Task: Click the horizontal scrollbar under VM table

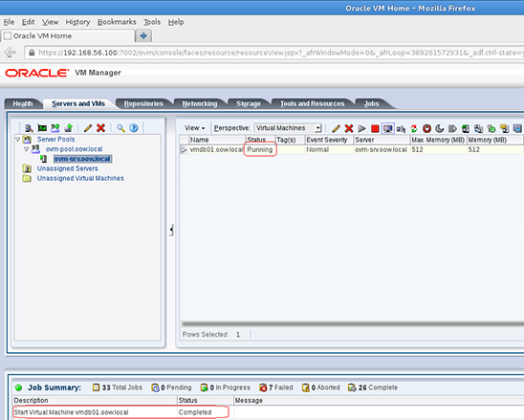Action: (x=353, y=323)
